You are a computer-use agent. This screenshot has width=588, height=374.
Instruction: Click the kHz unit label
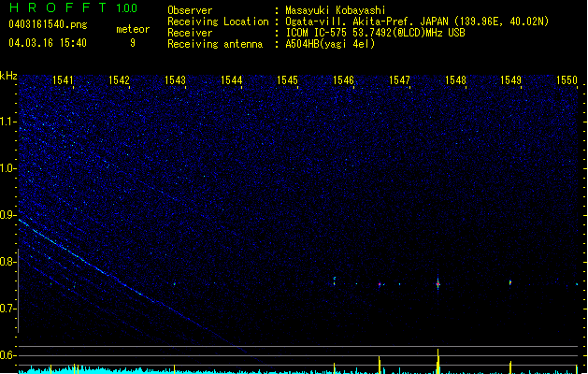(x=8, y=75)
